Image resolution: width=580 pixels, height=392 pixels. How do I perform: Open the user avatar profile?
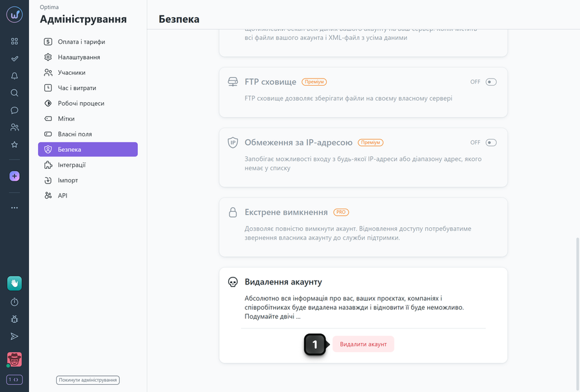coord(14,359)
